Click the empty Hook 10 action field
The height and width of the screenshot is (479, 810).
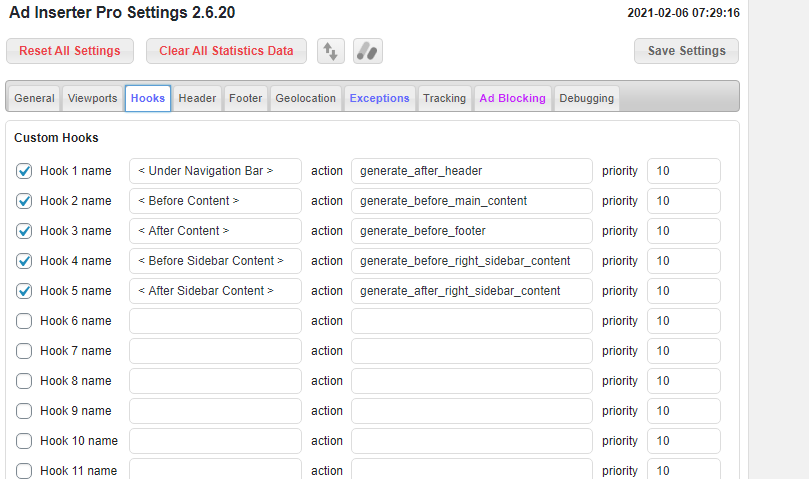click(x=472, y=441)
